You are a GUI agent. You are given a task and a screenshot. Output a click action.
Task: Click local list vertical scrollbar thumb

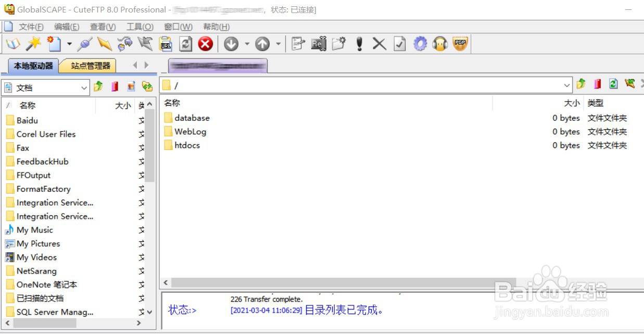[150, 145]
